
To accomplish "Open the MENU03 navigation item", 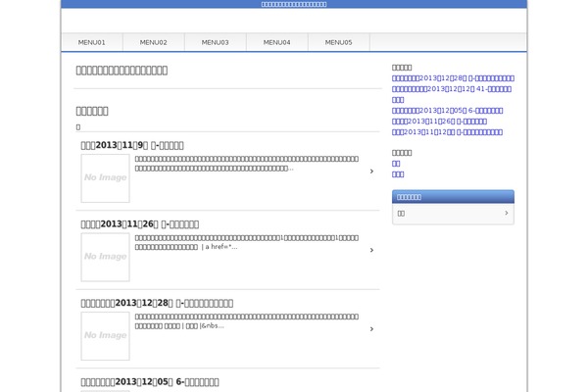I will [216, 42].
